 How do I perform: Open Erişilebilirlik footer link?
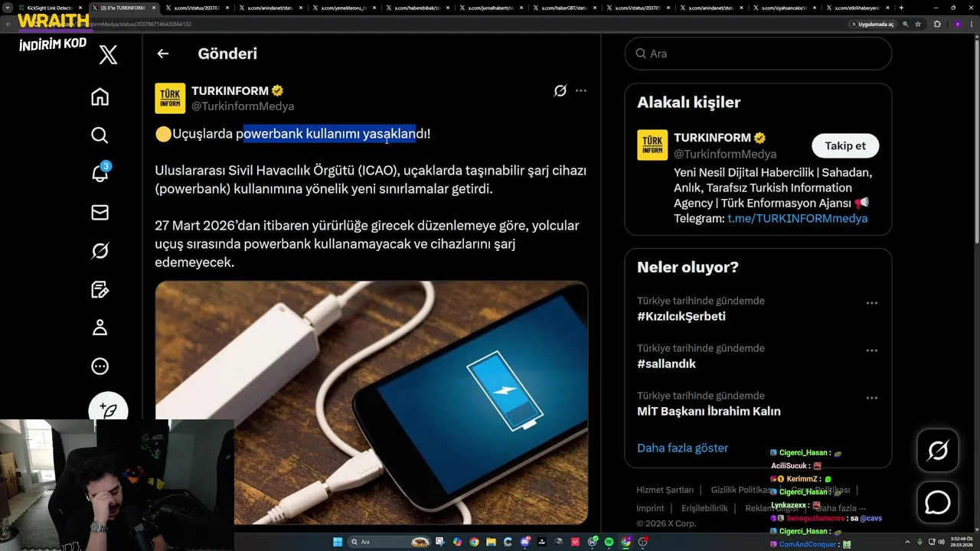tap(704, 508)
